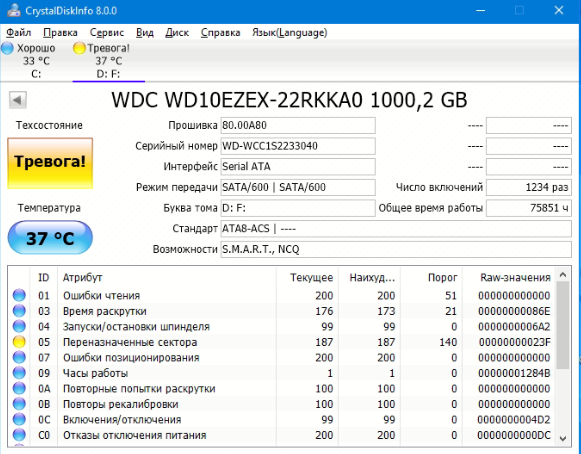Click the scrollbar down arrow in attribute list
Image resolution: width=581 pixels, height=454 pixels.
563,439
